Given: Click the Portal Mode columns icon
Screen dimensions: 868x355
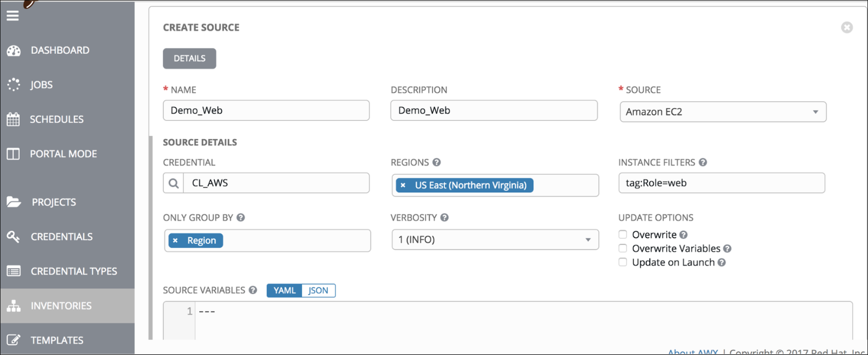Looking at the screenshot, I should (13, 154).
